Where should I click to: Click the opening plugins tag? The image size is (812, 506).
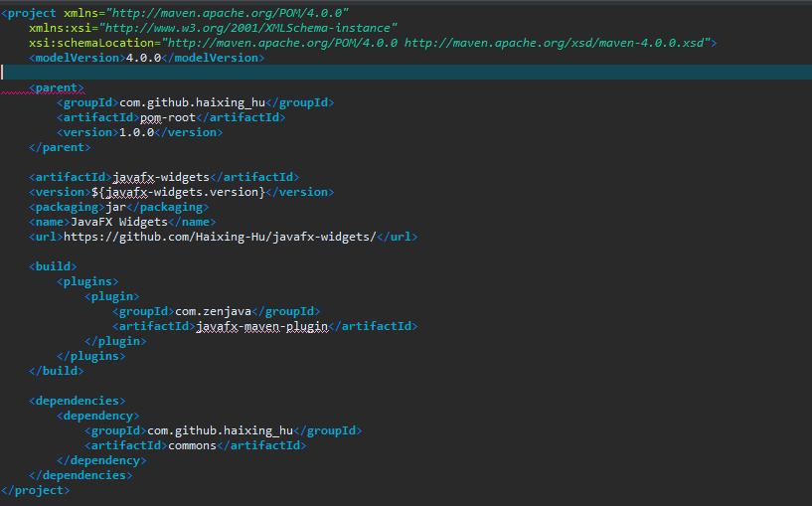click(x=87, y=281)
